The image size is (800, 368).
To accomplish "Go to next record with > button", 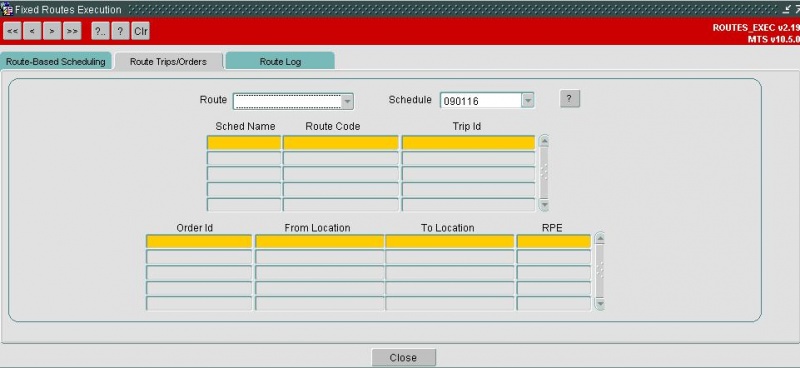I will (52, 31).
